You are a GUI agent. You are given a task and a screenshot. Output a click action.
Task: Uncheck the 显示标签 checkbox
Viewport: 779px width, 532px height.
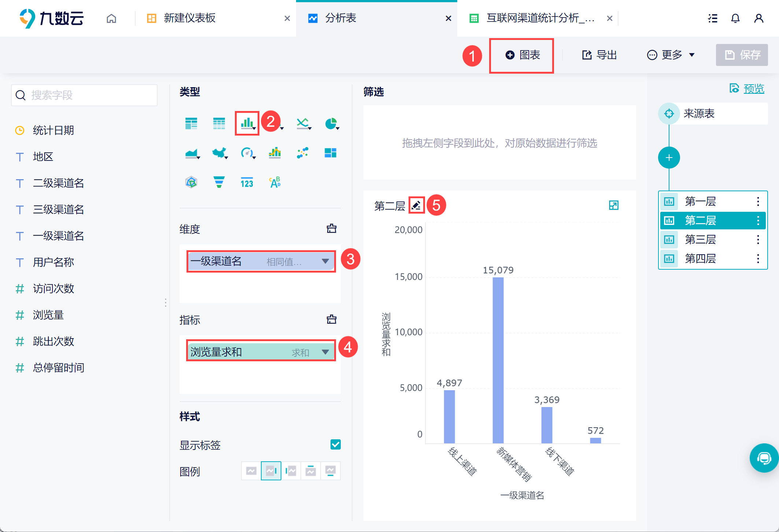335,444
